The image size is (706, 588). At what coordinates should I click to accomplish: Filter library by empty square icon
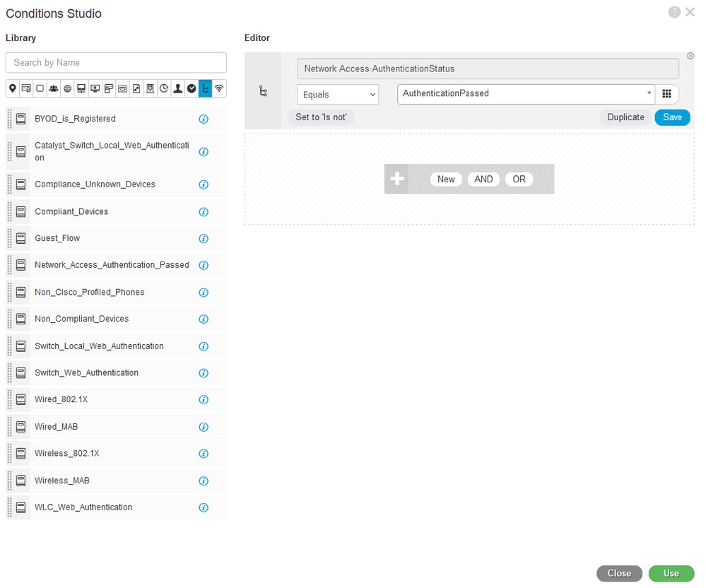[x=40, y=88]
